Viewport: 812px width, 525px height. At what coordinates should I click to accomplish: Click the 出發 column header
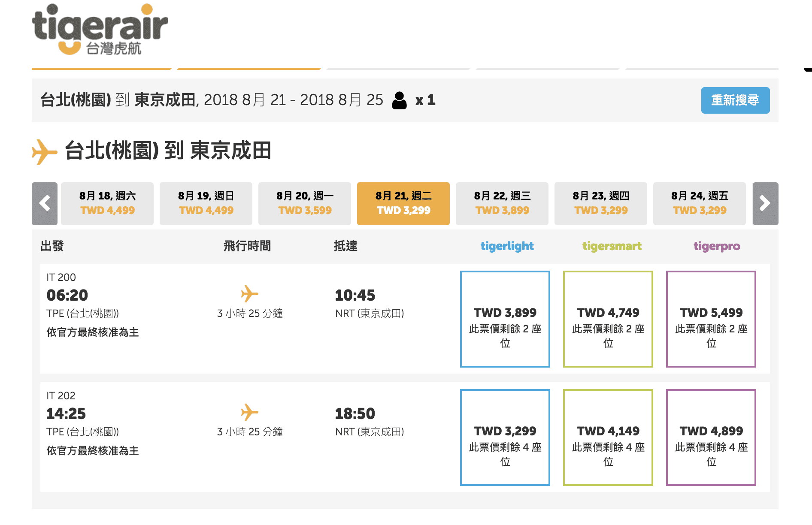[x=52, y=246]
